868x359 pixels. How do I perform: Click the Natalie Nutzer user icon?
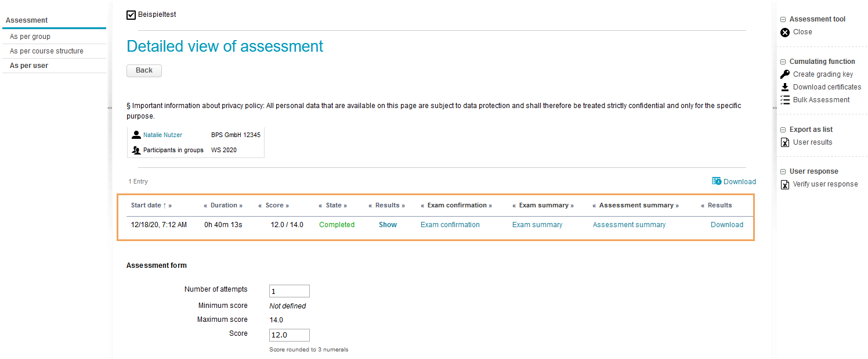(x=136, y=135)
